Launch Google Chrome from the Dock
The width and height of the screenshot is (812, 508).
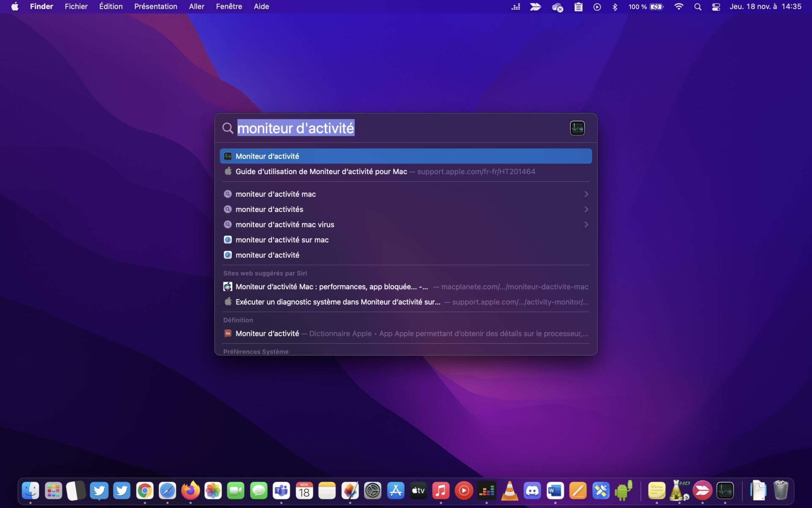coord(145,491)
